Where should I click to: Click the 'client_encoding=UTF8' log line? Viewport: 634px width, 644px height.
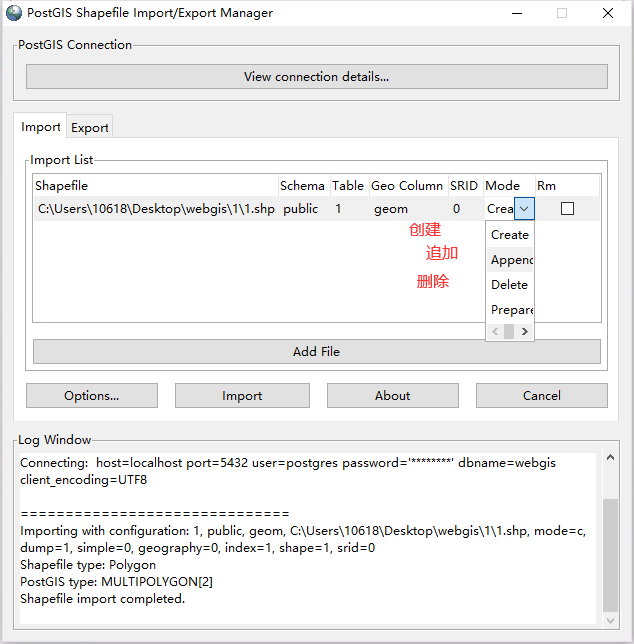point(83,480)
